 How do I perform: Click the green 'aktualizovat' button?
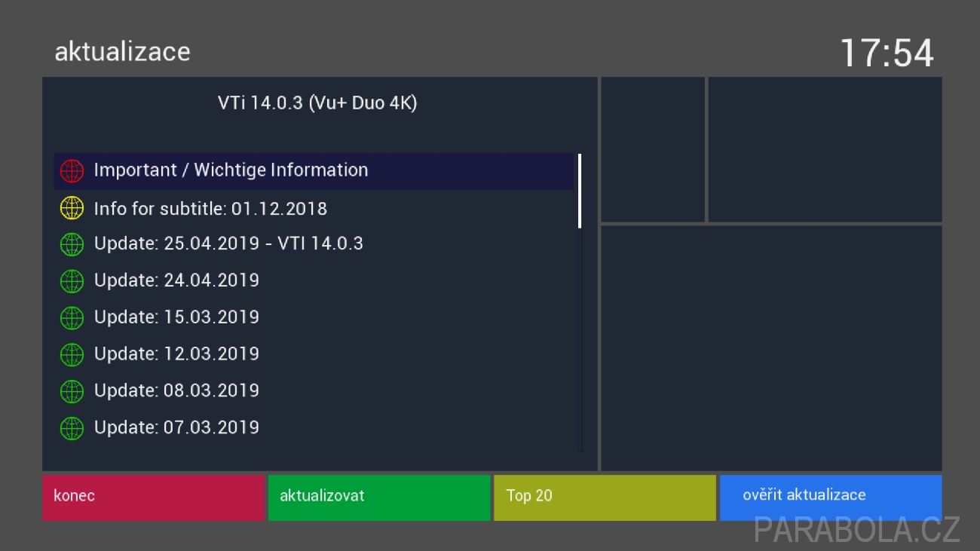point(379,497)
